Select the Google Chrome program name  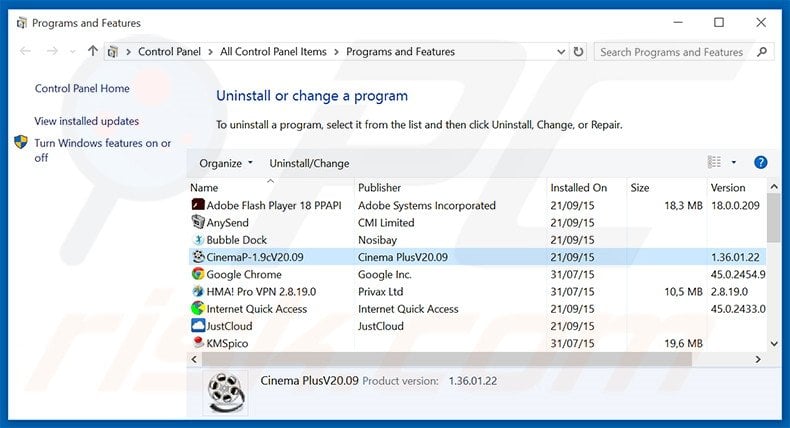[x=244, y=274]
